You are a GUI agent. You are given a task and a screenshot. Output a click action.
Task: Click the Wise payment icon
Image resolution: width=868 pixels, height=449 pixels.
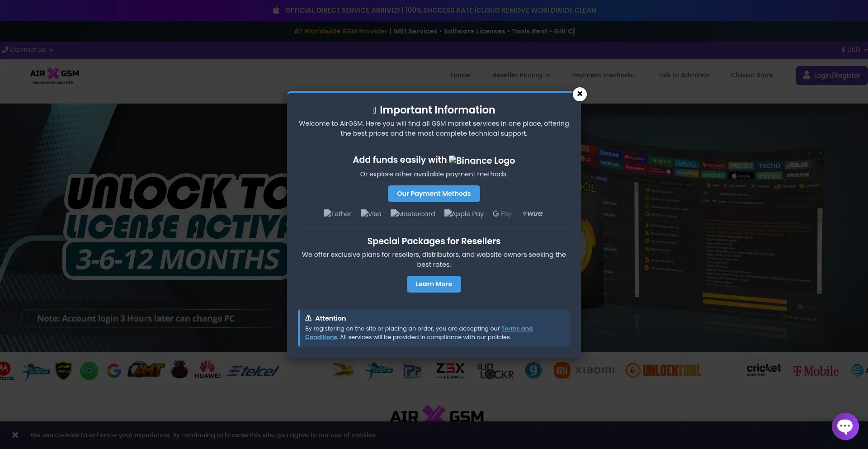point(533,214)
